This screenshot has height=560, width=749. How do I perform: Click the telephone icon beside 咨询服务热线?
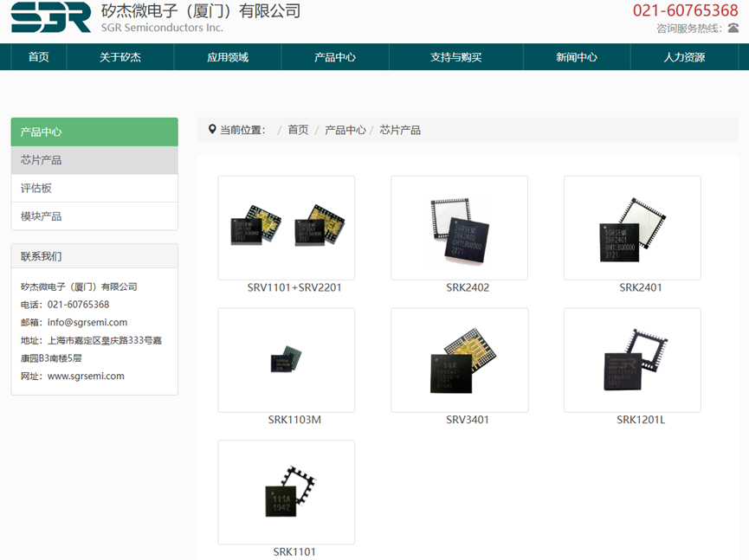click(x=733, y=29)
